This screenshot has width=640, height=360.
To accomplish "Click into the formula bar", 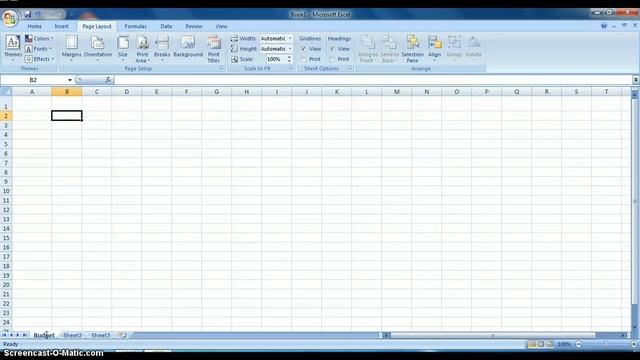I will pyautogui.click(x=373, y=80).
